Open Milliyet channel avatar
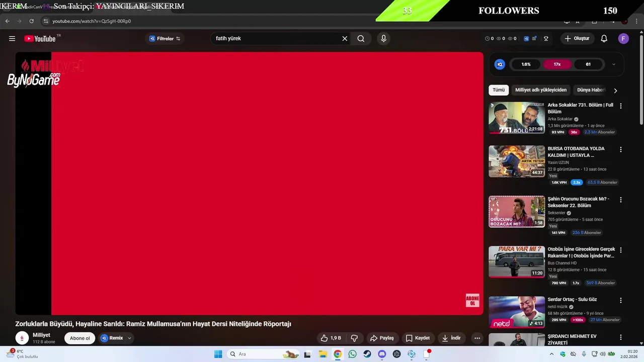The height and width of the screenshot is (362, 644). coord(22,338)
